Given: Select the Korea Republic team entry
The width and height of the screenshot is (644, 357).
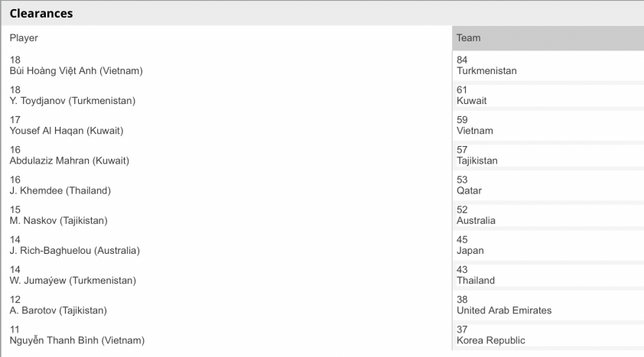Looking at the screenshot, I should [x=548, y=336].
